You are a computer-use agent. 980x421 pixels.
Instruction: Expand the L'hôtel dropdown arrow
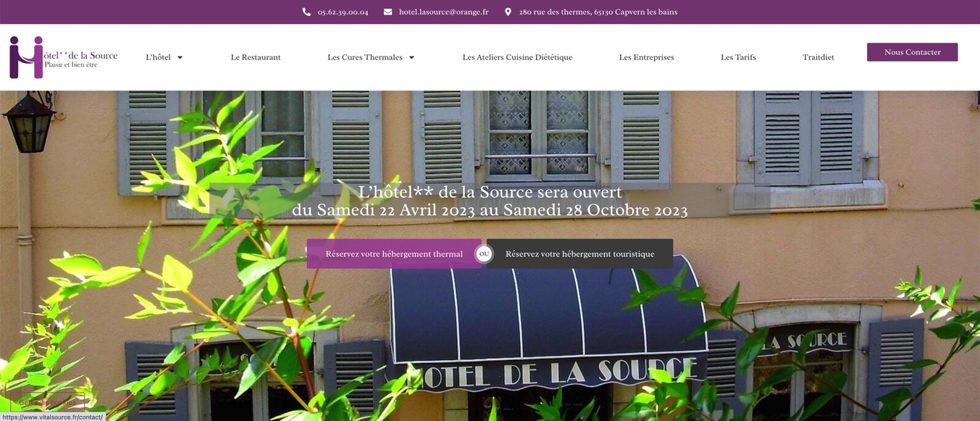180,57
